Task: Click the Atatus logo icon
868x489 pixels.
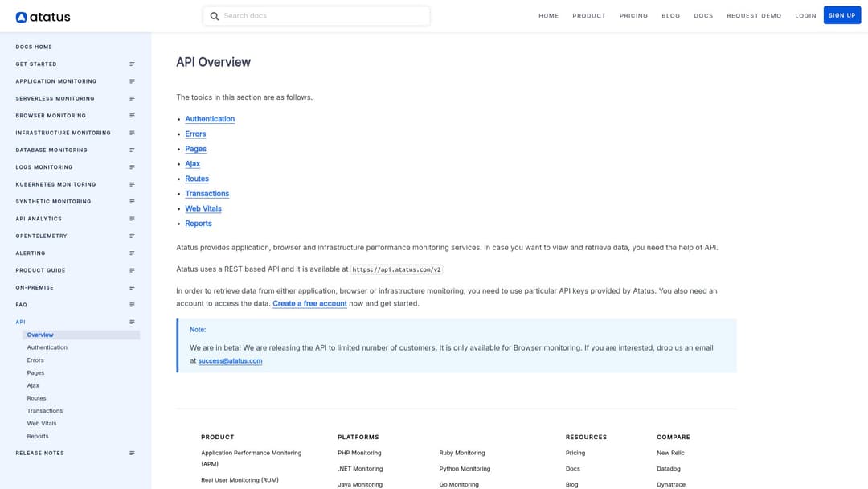Action: [21, 17]
